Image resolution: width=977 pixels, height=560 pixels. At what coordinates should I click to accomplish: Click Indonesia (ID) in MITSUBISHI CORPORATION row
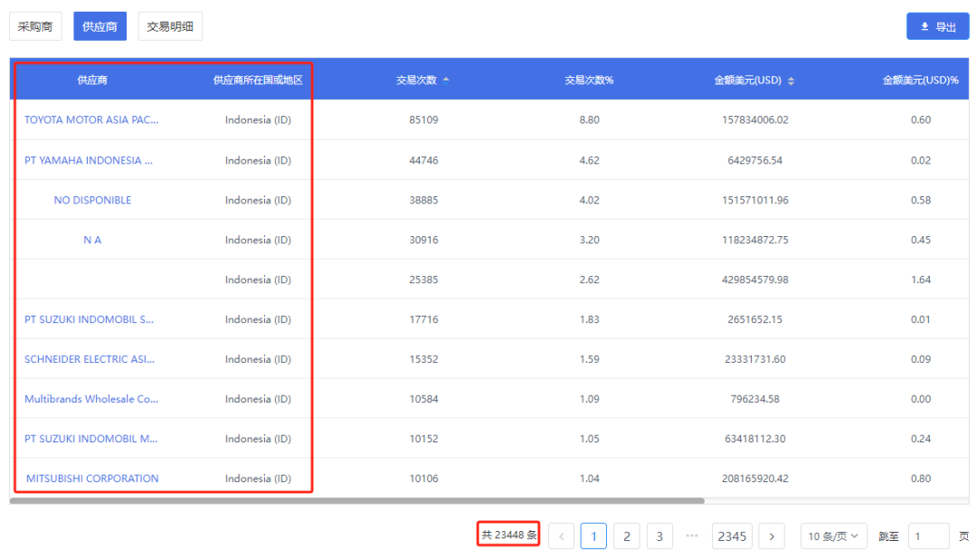pos(258,479)
